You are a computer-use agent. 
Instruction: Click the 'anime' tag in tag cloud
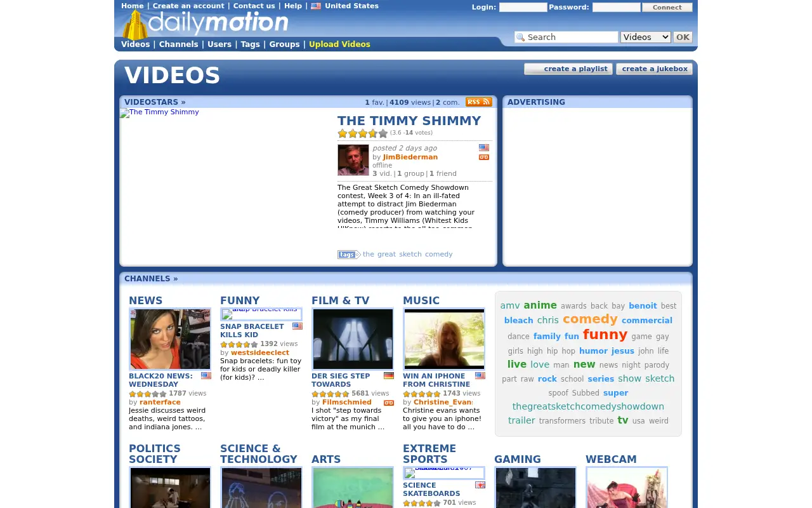click(x=540, y=305)
